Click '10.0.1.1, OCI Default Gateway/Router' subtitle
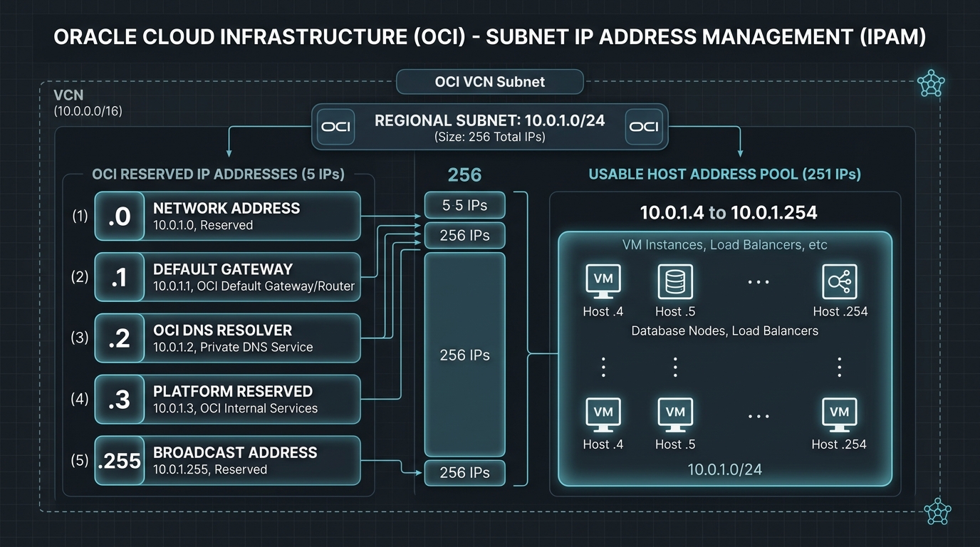The width and height of the screenshot is (980, 547). coord(254,286)
